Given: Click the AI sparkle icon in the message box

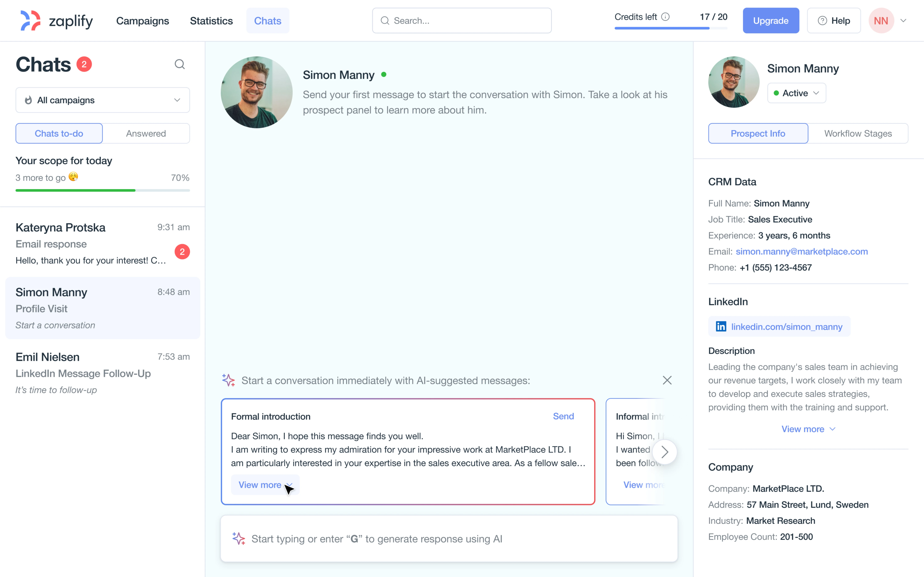Looking at the screenshot, I should coord(239,539).
